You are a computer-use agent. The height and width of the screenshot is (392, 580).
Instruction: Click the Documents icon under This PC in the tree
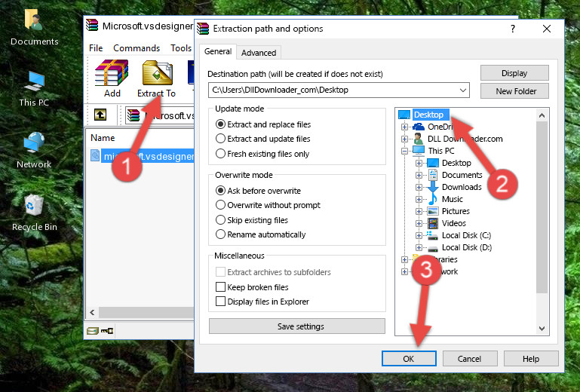[433, 175]
